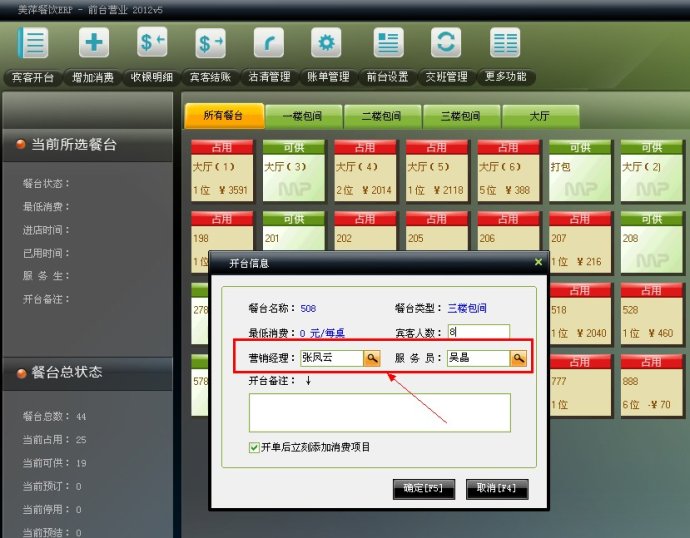Open 前台设置 from the toolbar
Viewport: 690px width, 538px height.
387,44
